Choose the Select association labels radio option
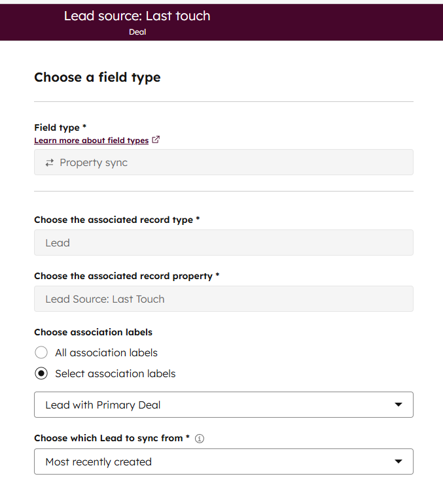 (x=41, y=374)
